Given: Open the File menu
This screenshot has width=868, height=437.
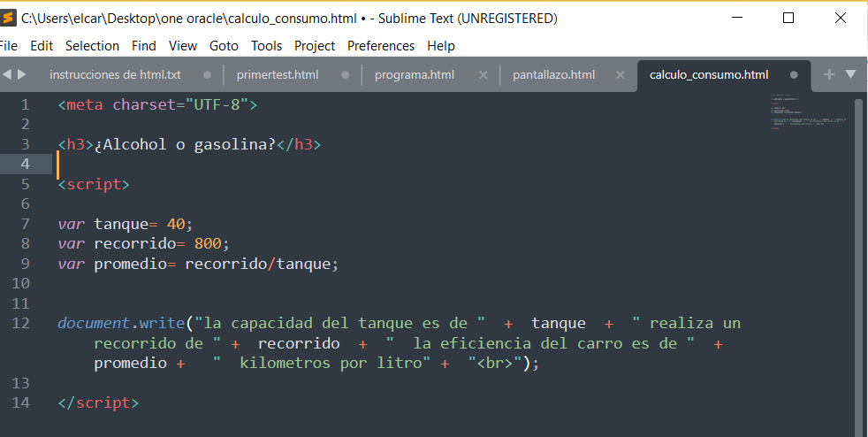Looking at the screenshot, I should [x=8, y=46].
